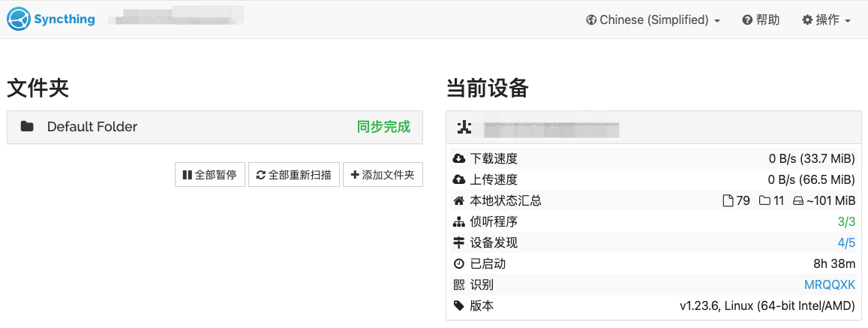
Task: Click the Syncthing logo icon
Action: [19, 20]
